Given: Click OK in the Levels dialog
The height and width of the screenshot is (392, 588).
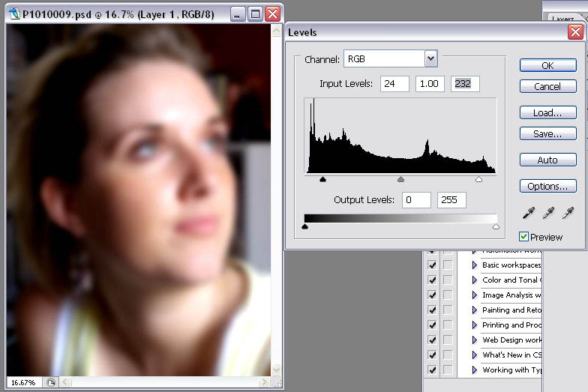Looking at the screenshot, I should (547, 65).
